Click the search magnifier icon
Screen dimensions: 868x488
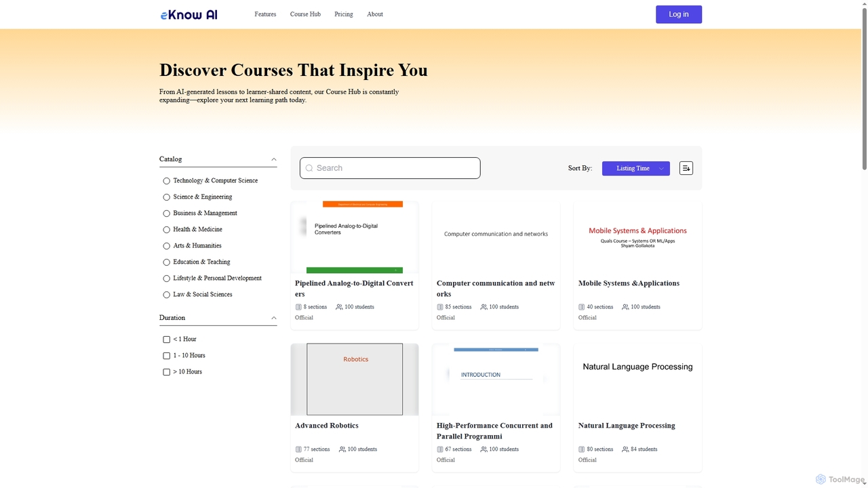[309, 168]
